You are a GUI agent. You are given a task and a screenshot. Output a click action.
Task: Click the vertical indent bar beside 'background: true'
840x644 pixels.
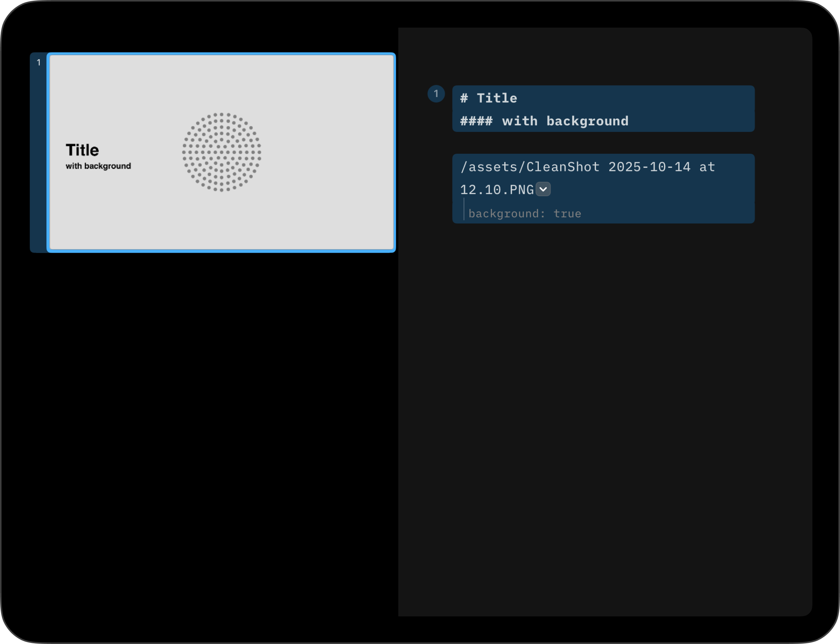click(x=464, y=209)
